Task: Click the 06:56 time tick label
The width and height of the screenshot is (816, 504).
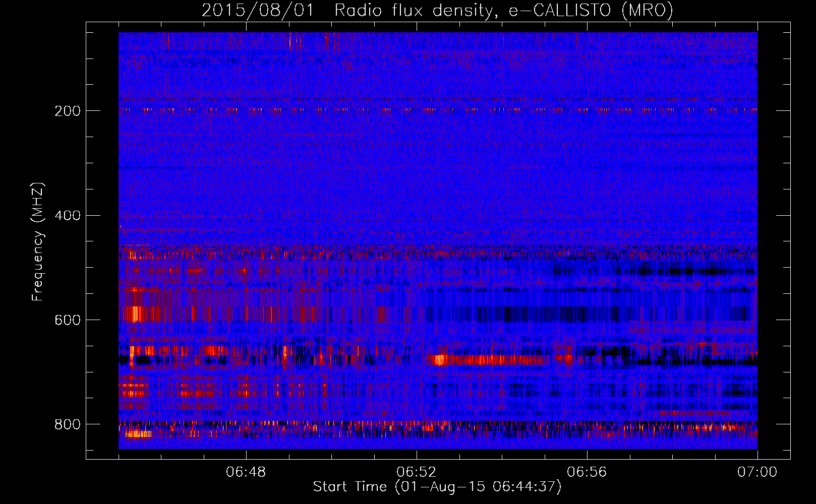Action: point(587,472)
